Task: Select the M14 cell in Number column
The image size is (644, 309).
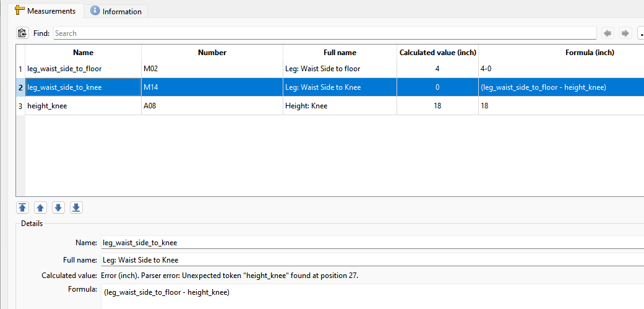Action: tap(212, 87)
